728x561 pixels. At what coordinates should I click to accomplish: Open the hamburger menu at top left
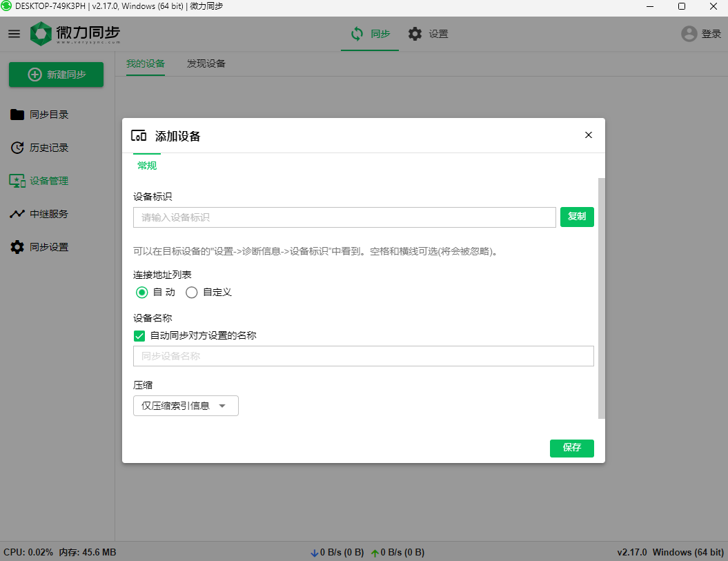pyautogui.click(x=14, y=33)
